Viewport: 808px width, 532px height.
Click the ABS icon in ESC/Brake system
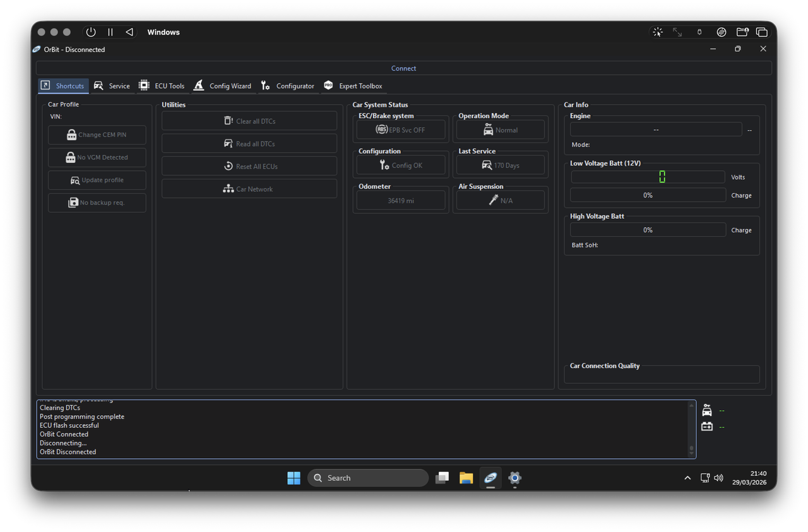click(x=382, y=129)
